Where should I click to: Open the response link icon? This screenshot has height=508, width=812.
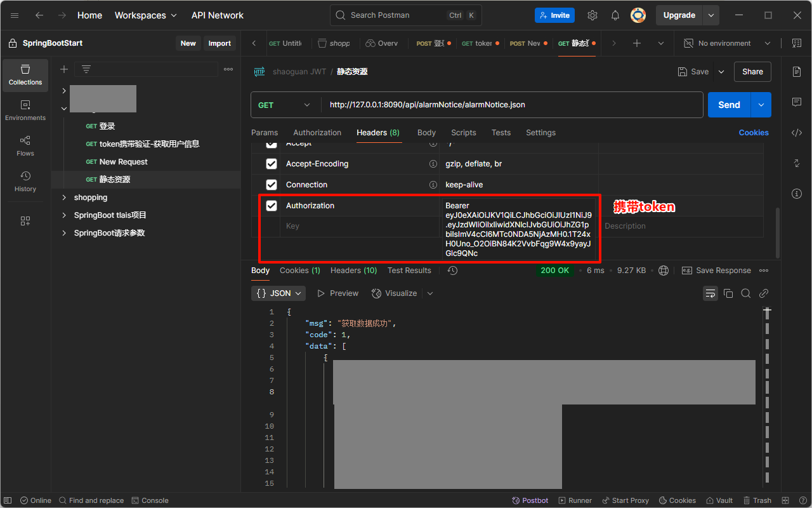(764, 293)
